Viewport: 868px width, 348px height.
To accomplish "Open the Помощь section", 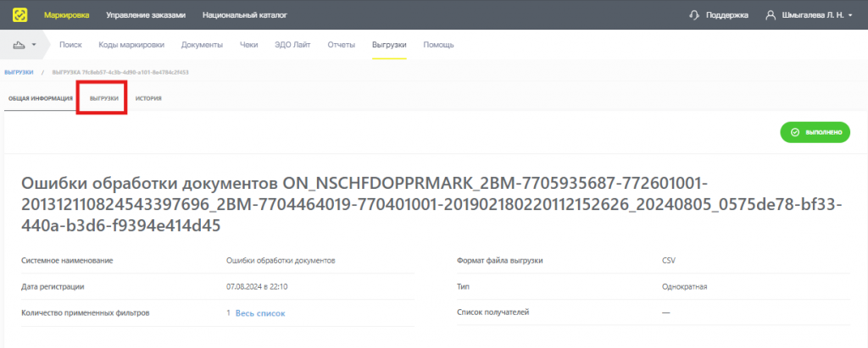I will 438,45.
